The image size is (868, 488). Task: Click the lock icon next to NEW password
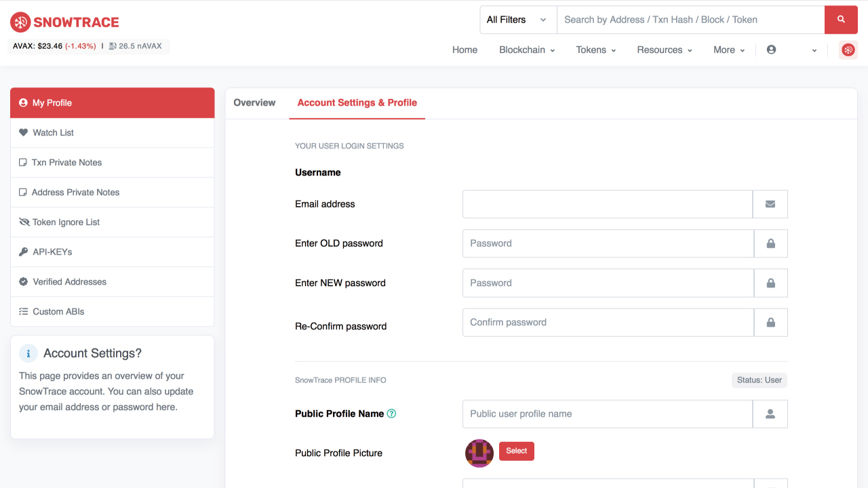pos(771,283)
